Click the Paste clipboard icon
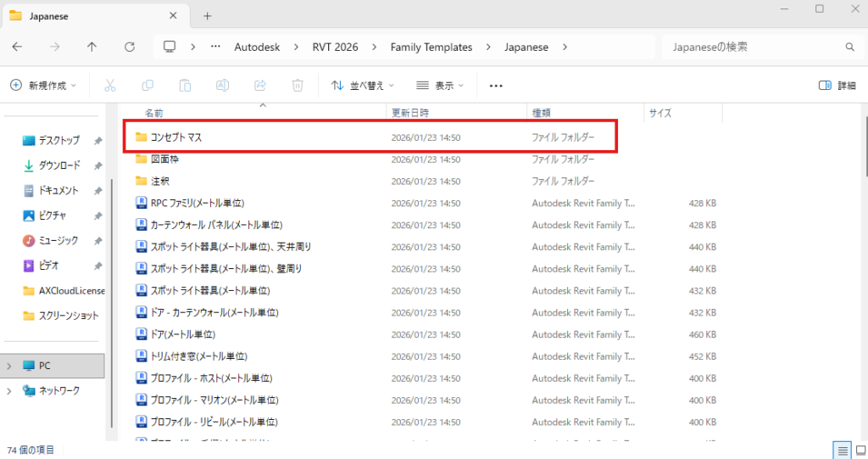868x459 pixels. click(x=185, y=86)
